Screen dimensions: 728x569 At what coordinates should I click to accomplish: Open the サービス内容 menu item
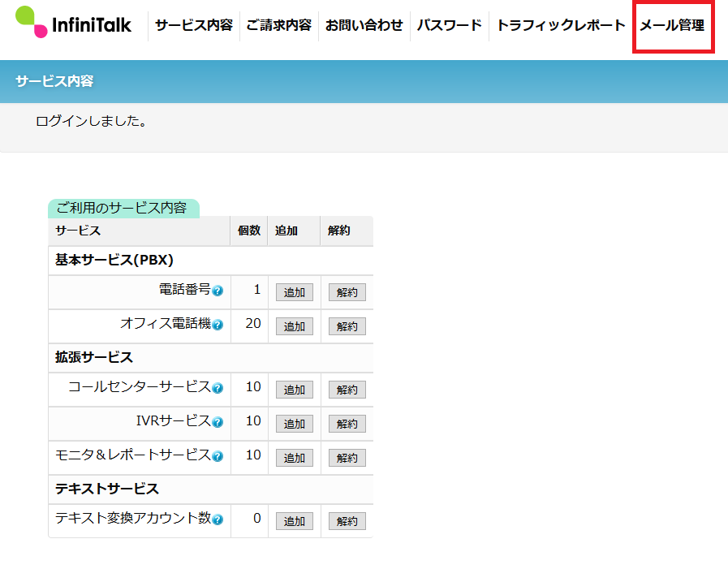point(194,25)
